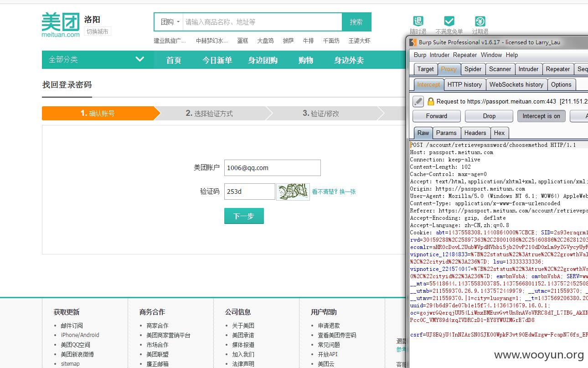Image resolution: width=588 pixels, height=368 pixels.
Task: Select the WebSockets history sub-tab
Action: pyautogui.click(x=516, y=84)
